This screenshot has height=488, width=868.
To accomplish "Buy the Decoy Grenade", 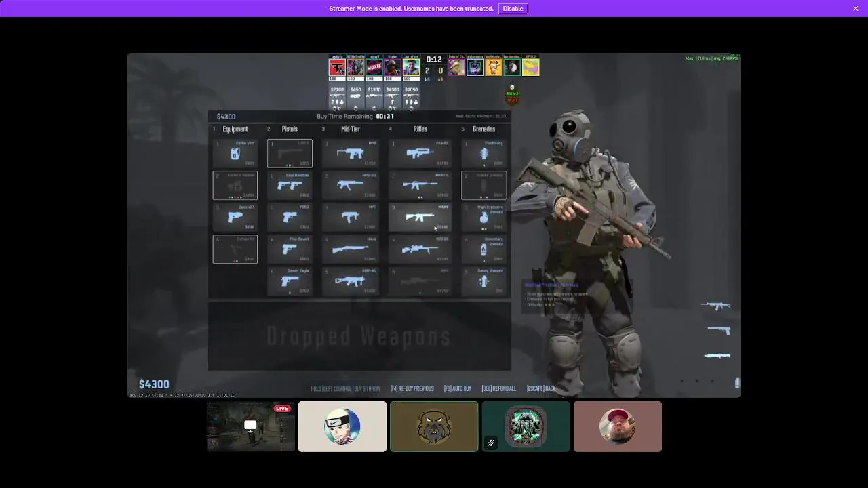I will [484, 281].
